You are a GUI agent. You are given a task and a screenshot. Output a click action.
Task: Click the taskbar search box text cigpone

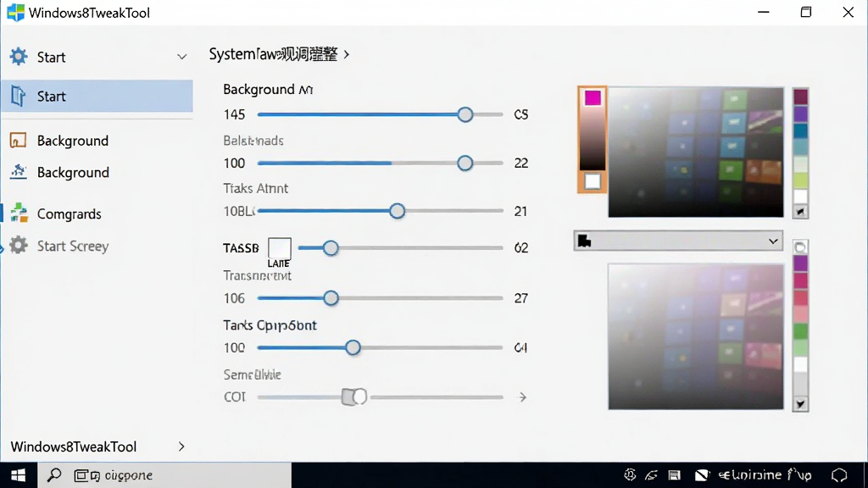129,475
